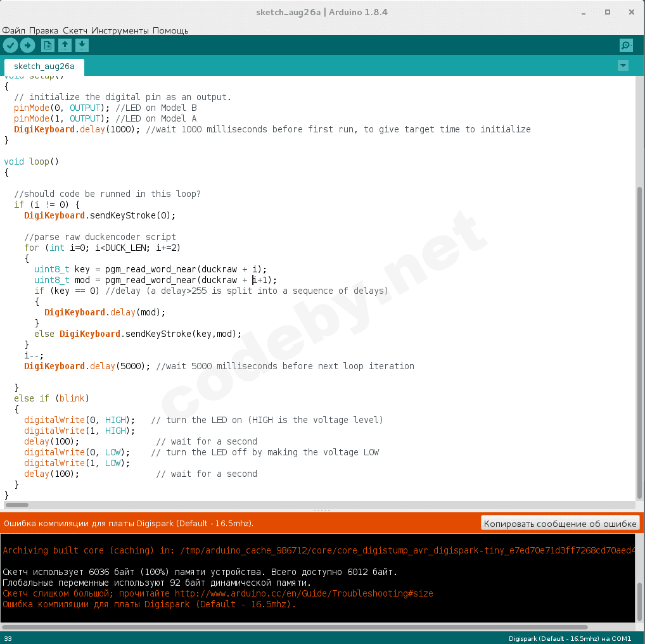Open the Инструменты menu
Viewport: 645px width, 644px height.
tap(120, 30)
